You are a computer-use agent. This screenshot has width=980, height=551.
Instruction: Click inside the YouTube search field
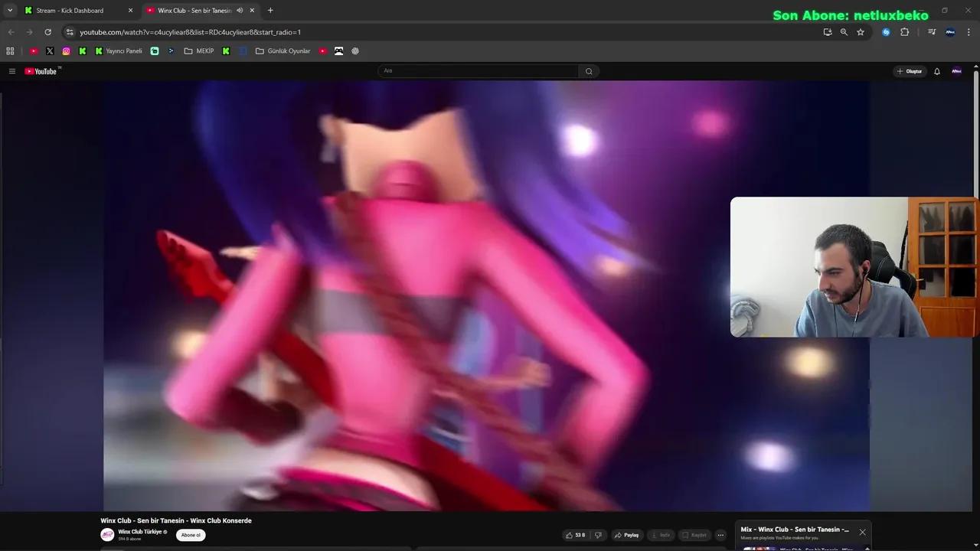479,71
